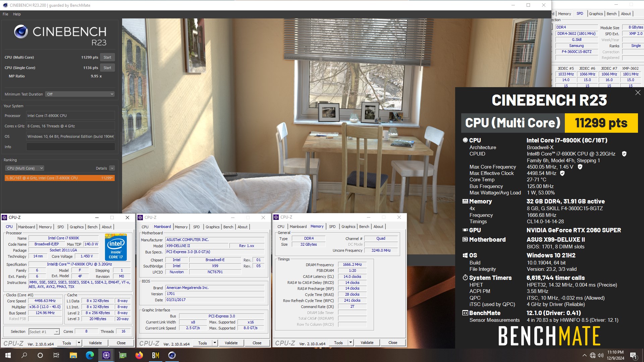Image resolution: width=644 pixels, height=362 pixels.
Task: Click the X99-DELUXE II model field
Action: pos(197,246)
